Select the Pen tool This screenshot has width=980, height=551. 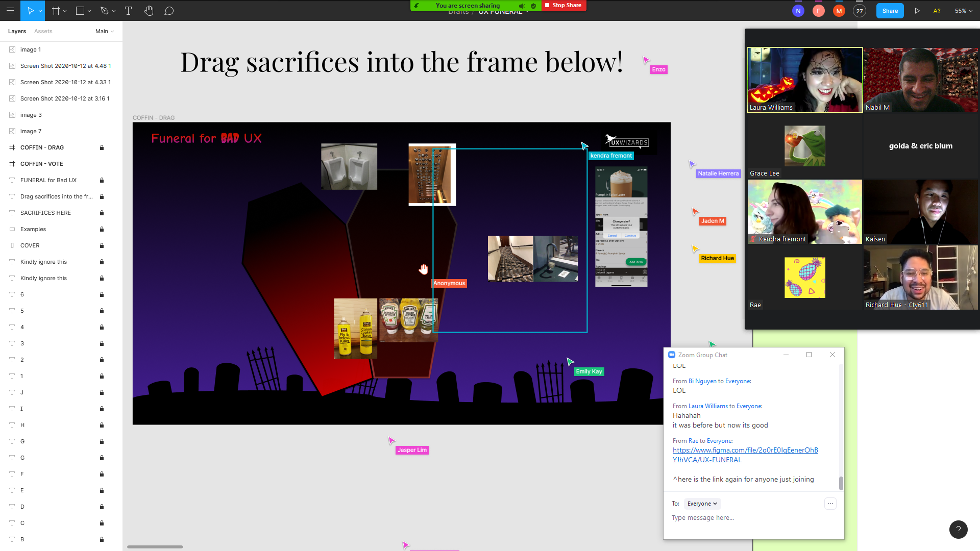(105, 11)
